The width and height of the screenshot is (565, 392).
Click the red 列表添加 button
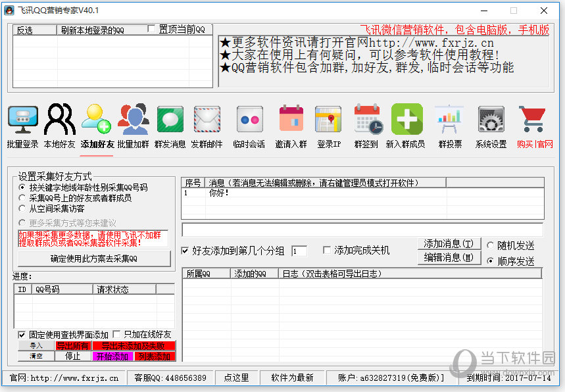[155, 356]
